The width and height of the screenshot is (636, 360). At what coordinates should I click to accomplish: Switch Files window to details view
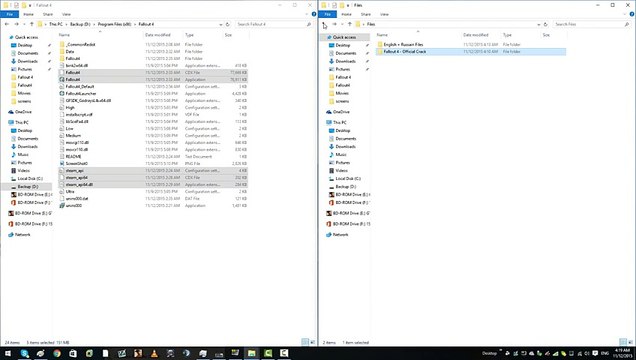point(623,342)
